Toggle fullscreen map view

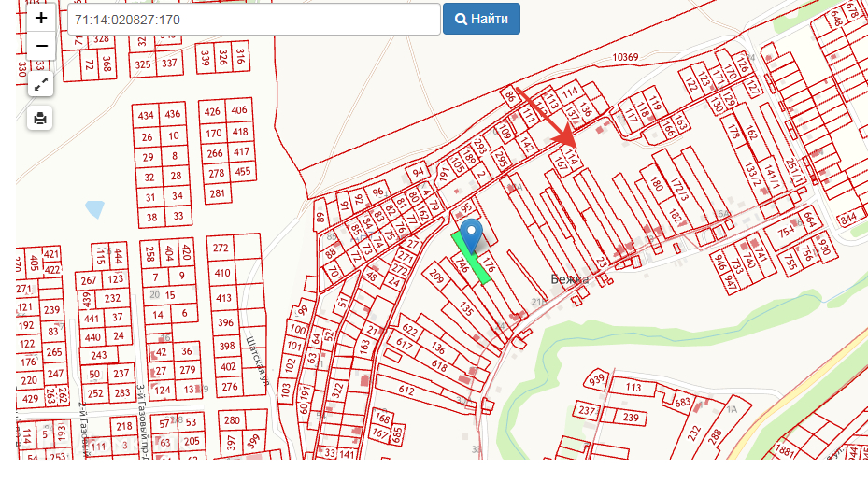(40, 84)
